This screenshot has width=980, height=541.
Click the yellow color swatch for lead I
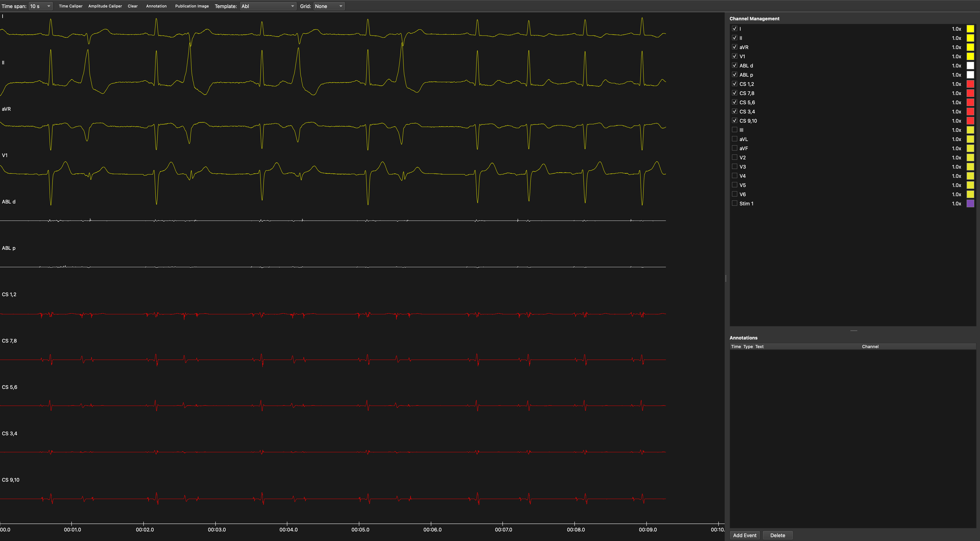970,29
